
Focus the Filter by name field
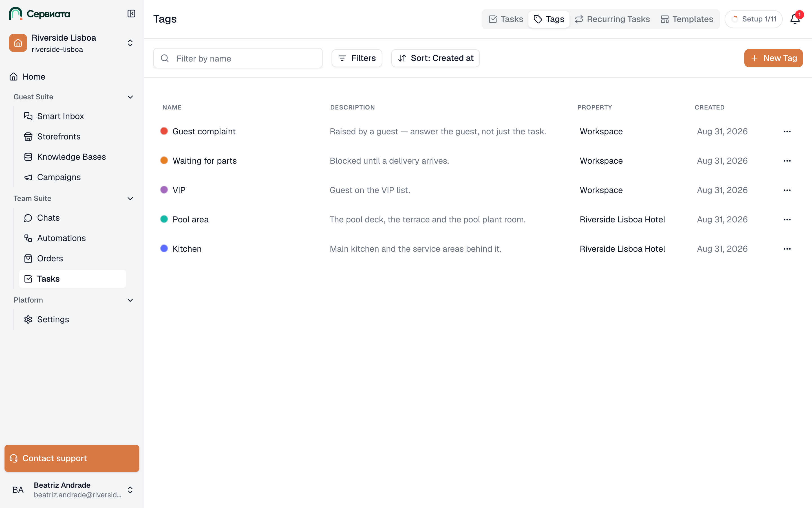238,58
